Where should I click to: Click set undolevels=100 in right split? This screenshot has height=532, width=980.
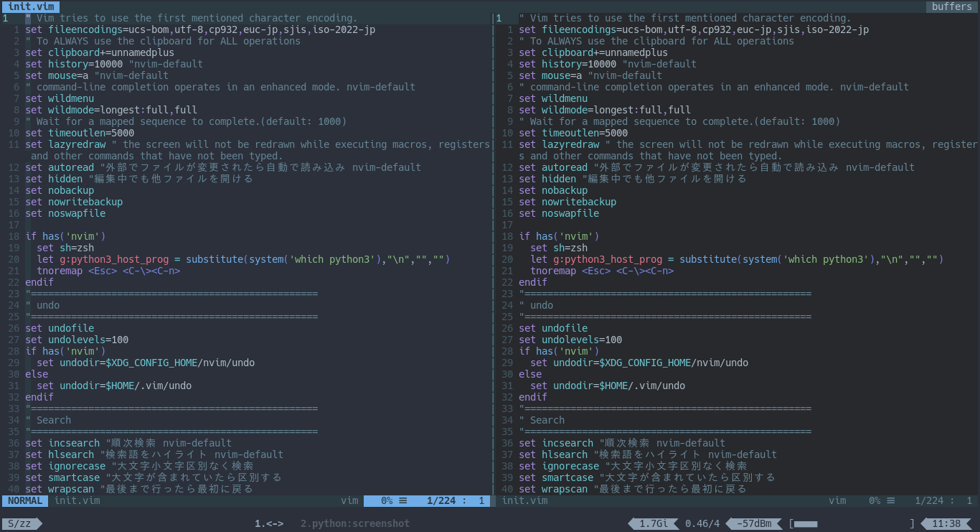pos(570,340)
